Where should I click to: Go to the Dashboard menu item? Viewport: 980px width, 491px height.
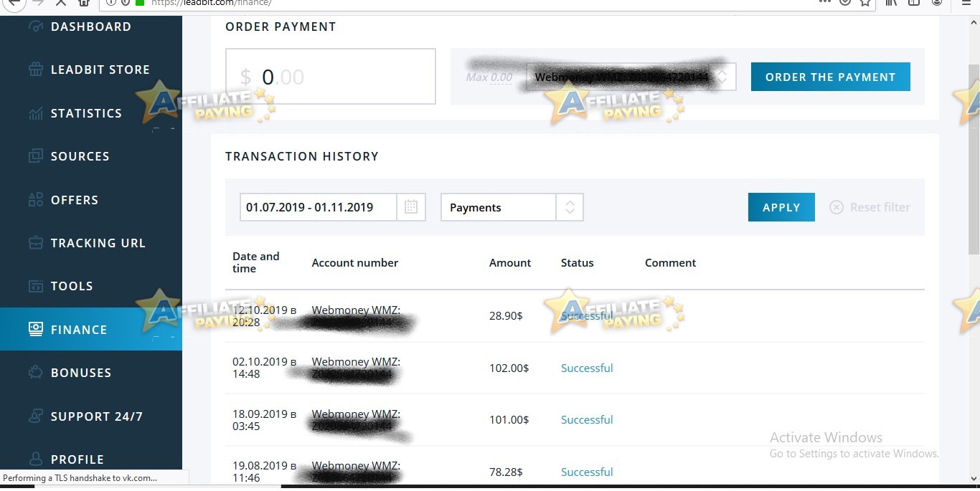[x=91, y=27]
